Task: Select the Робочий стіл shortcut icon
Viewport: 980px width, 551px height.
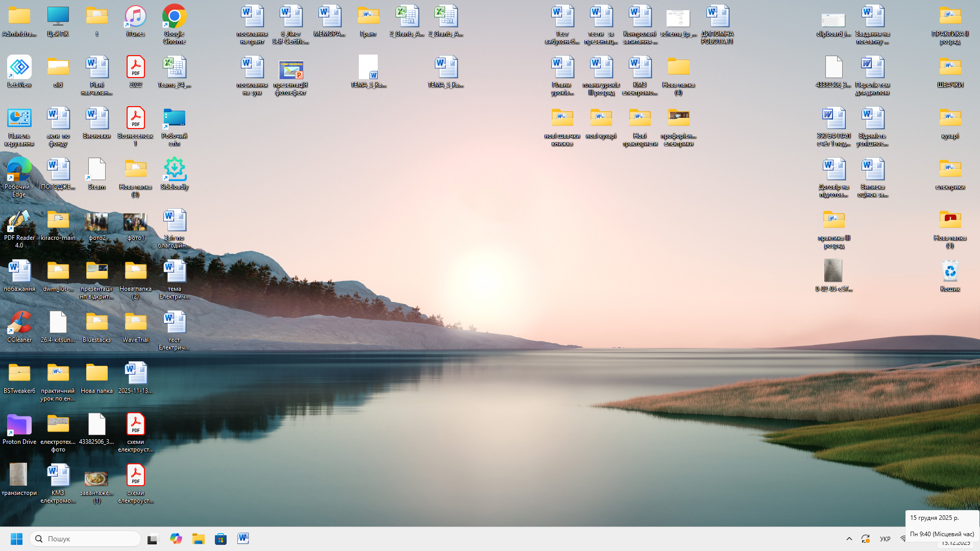Action: pos(174,127)
